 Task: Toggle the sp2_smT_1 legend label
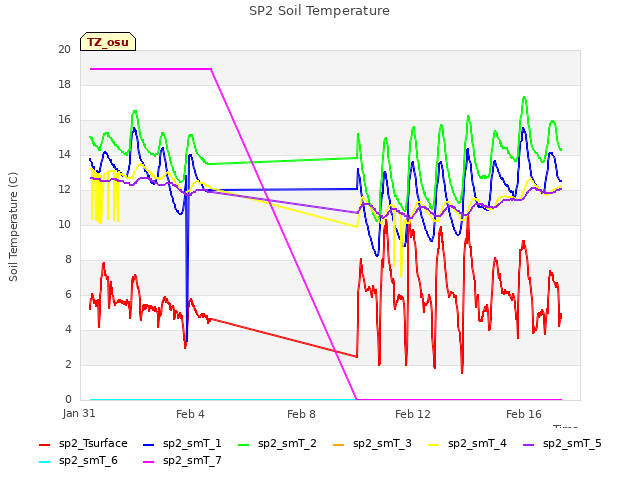192,444
